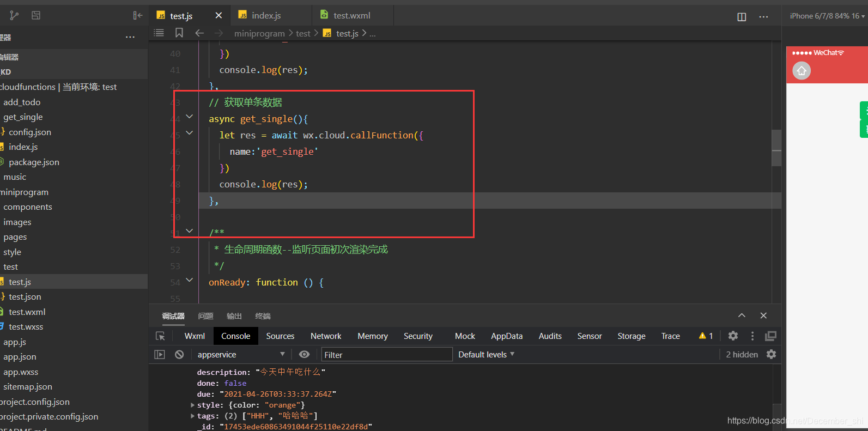Click the save file icon in sidebar header
868x431 pixels.
(x=36, y=15)
